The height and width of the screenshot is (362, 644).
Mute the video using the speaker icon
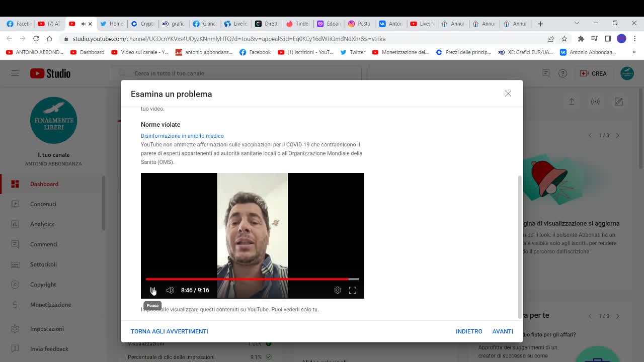pyautogui.click(x=170, y=290)
